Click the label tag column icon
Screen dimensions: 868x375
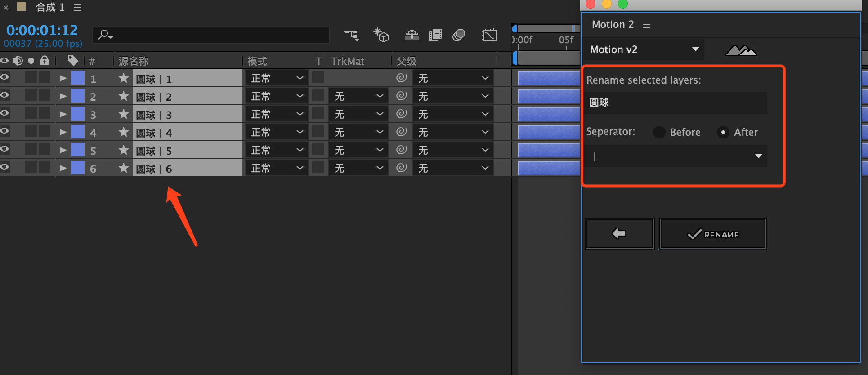[72, 61]
